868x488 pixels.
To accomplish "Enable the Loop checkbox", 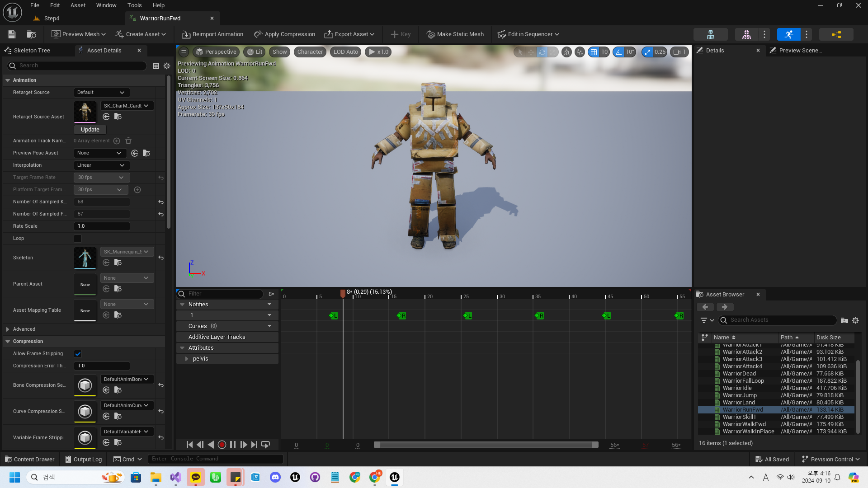I will pos(78,239).
